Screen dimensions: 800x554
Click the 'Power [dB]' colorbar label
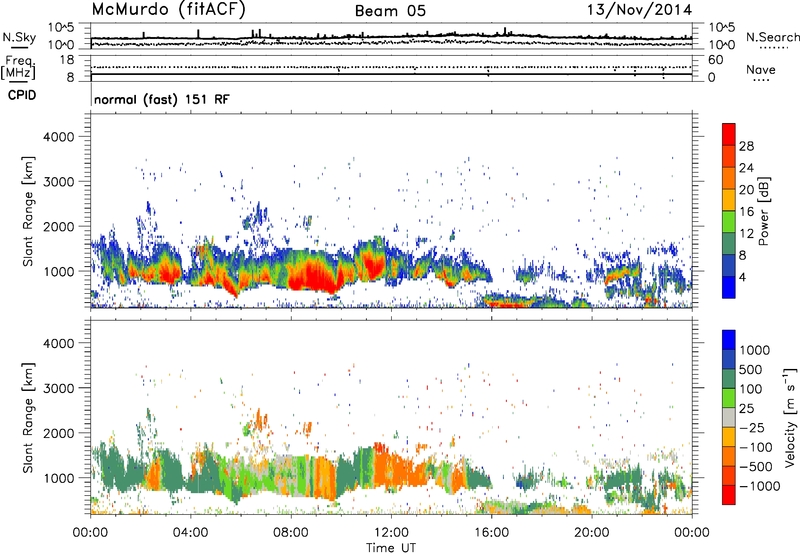[763, 211]
